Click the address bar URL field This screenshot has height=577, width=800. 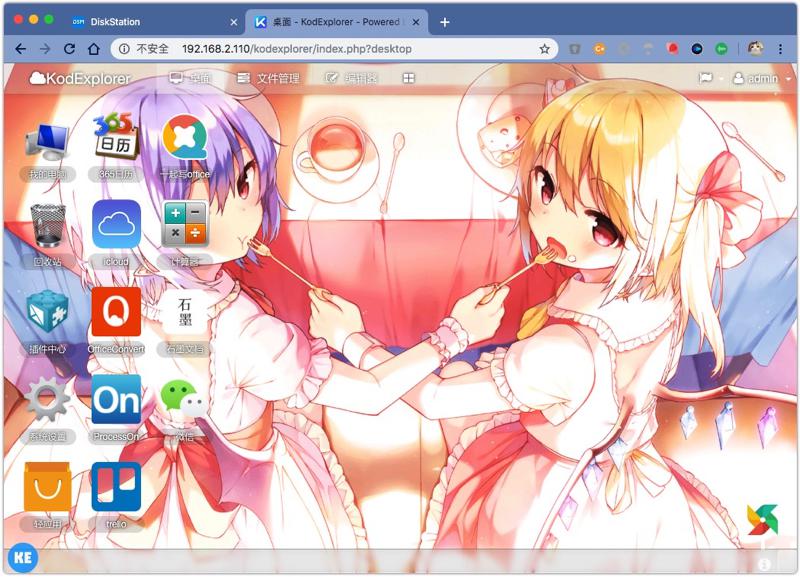[334, 49]
